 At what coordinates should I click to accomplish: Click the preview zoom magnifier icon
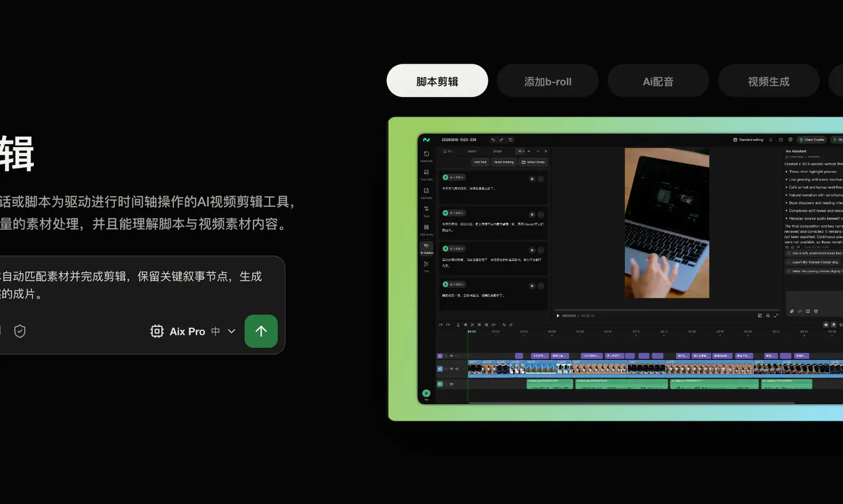(x=768, y=316)
